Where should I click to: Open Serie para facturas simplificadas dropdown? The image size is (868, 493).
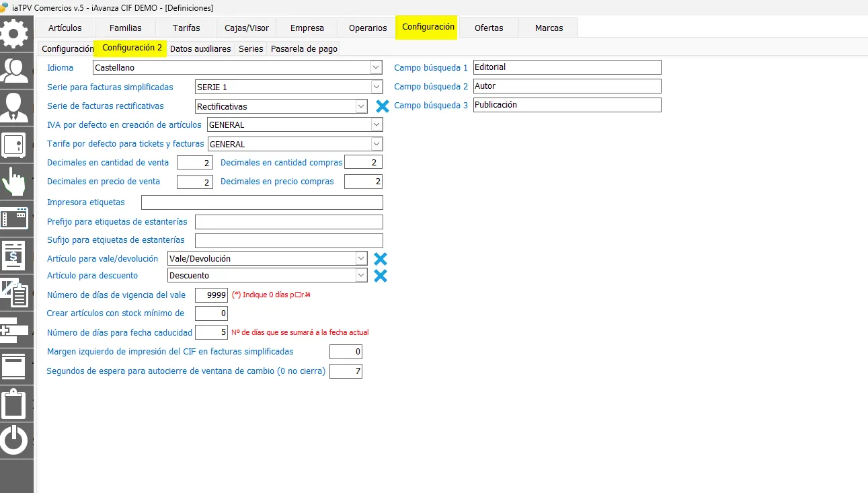[x=377, y=87]
